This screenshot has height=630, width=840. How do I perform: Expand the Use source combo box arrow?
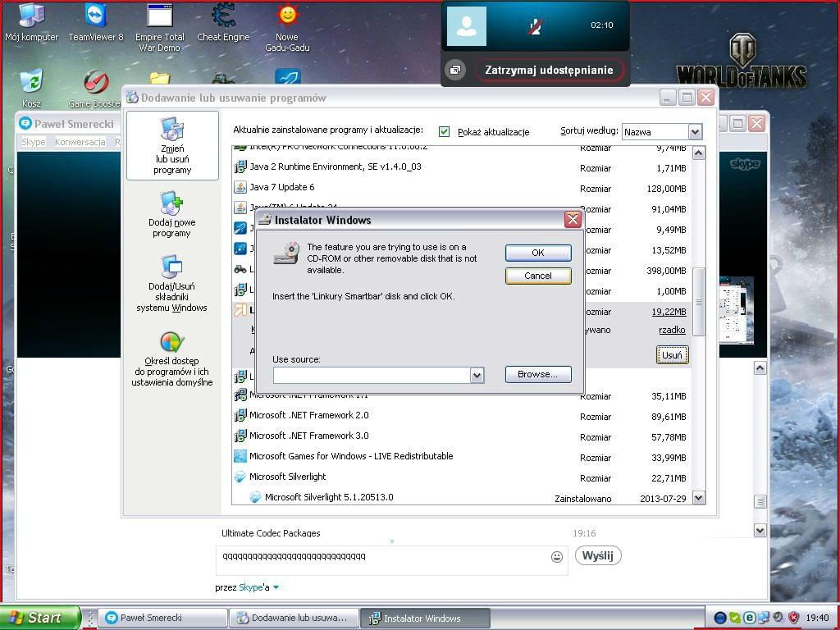[x=477, y=375]
